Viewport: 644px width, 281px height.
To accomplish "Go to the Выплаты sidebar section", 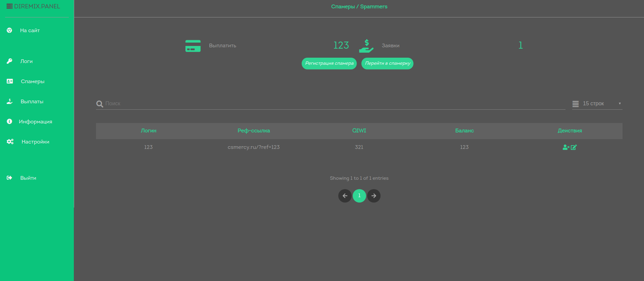I will (x=32, y=102).
